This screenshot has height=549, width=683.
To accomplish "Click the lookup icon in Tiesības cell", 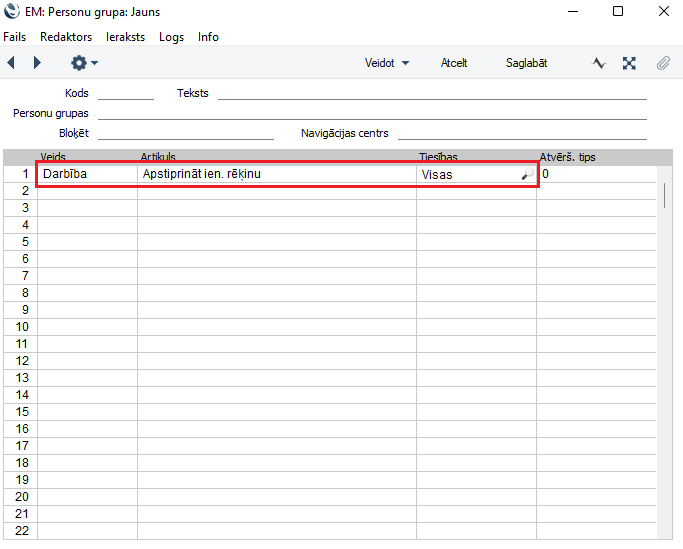I will point(526,175).
